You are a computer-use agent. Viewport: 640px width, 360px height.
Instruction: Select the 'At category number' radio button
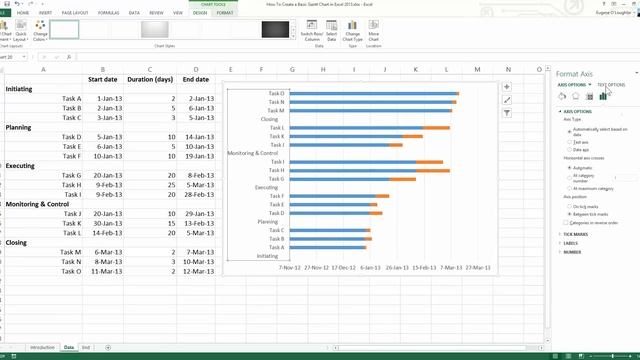tap(569, 178)
